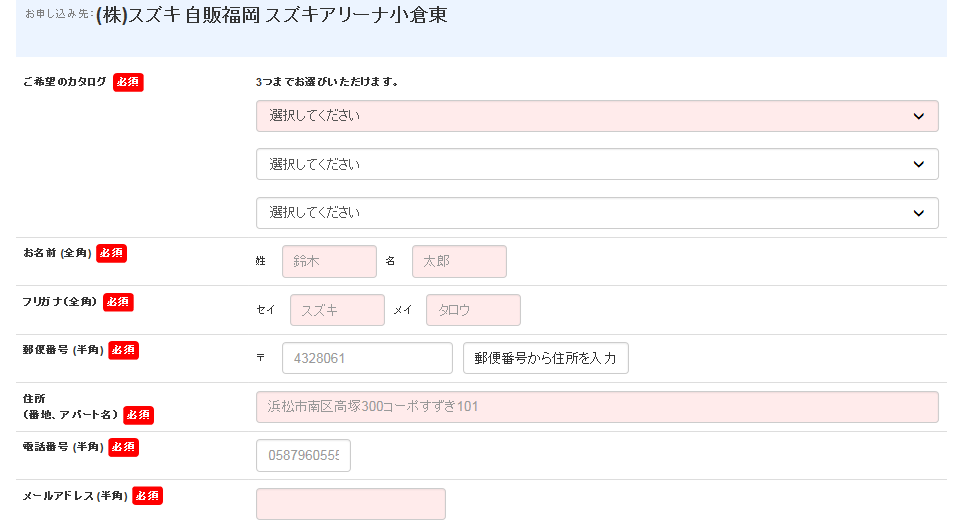
Task: Click the 必須 badge beside 郵便番号
Action: (x=123, y=350)
